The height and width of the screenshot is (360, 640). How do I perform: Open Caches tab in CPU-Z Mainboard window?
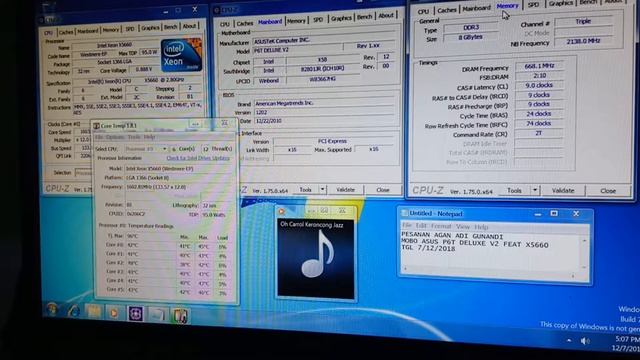click(244, 23)
